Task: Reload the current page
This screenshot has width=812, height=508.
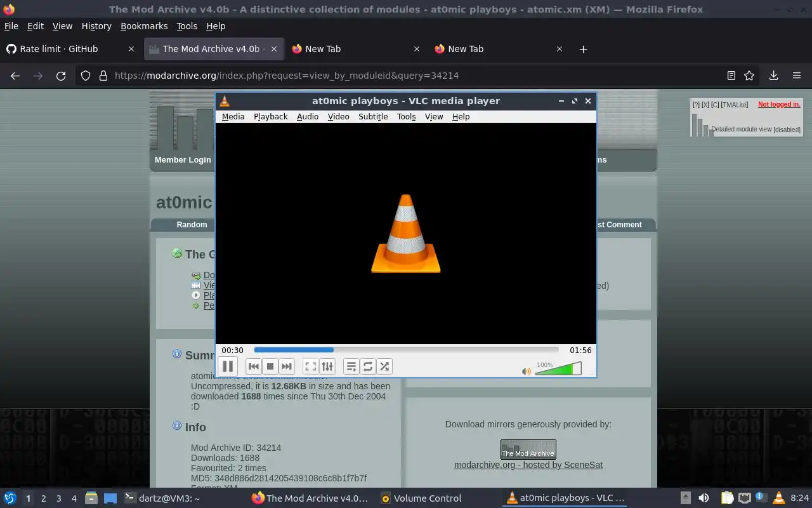Action: tap(61, 76)
